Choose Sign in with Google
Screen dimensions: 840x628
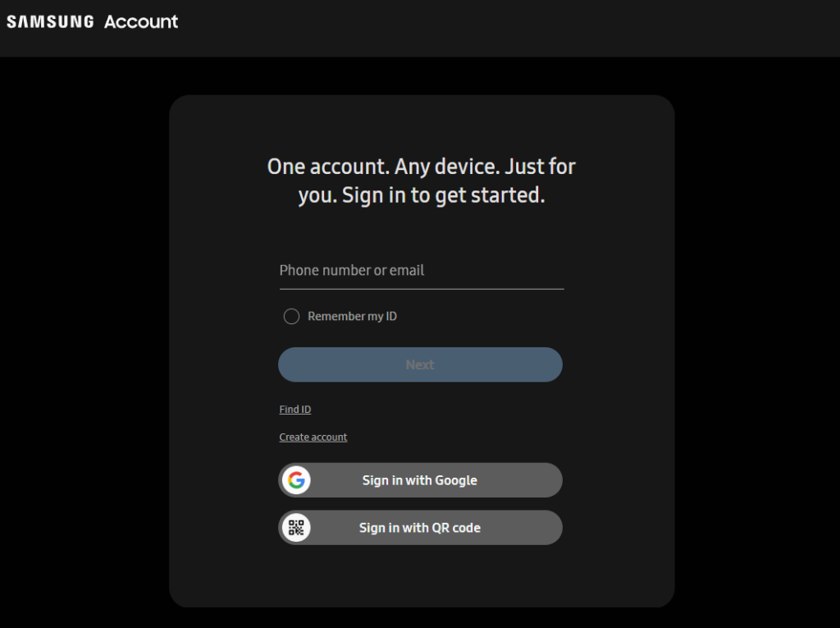[x=421, y=480]
